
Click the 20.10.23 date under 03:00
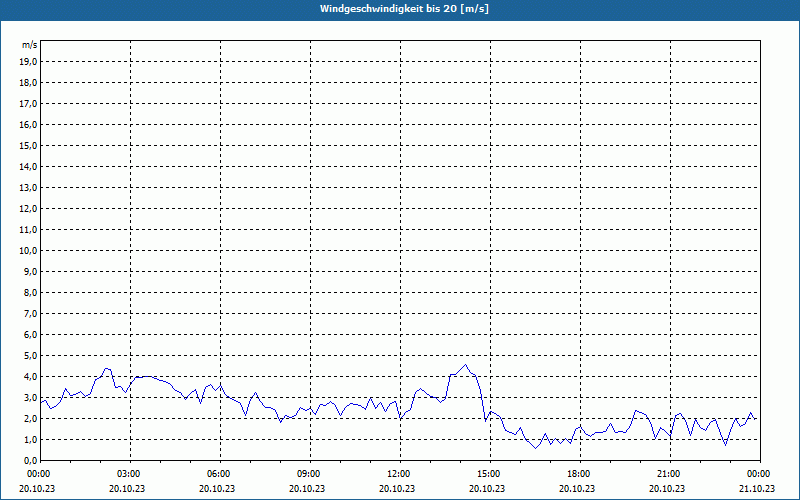[x=127, y=488]
